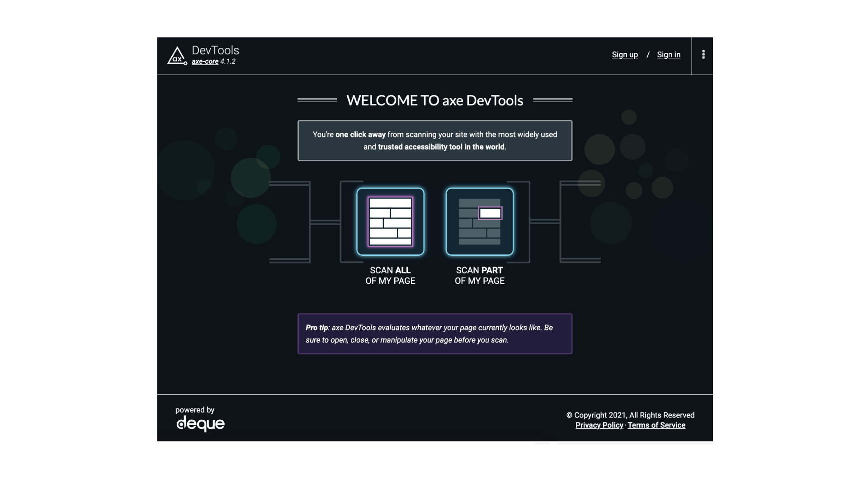Click the 'powered by' text
Viewport: 868px width, 488px height.
(195, 410)
